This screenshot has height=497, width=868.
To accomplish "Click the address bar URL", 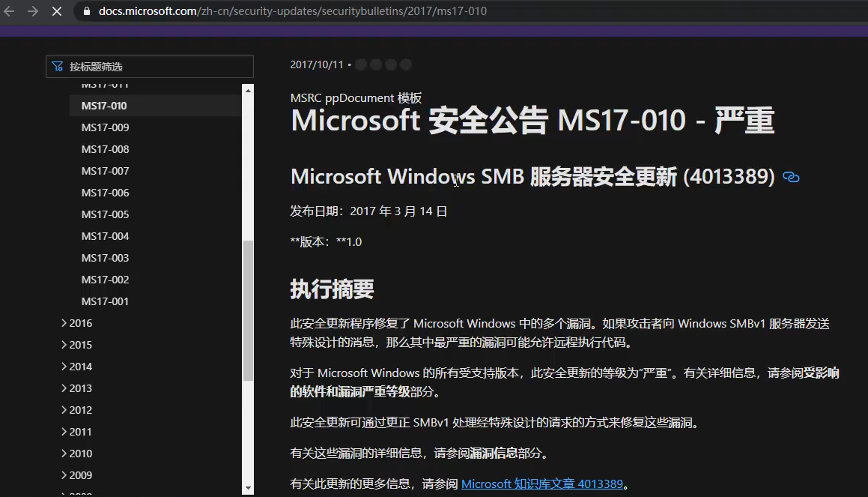I will 292,11.
